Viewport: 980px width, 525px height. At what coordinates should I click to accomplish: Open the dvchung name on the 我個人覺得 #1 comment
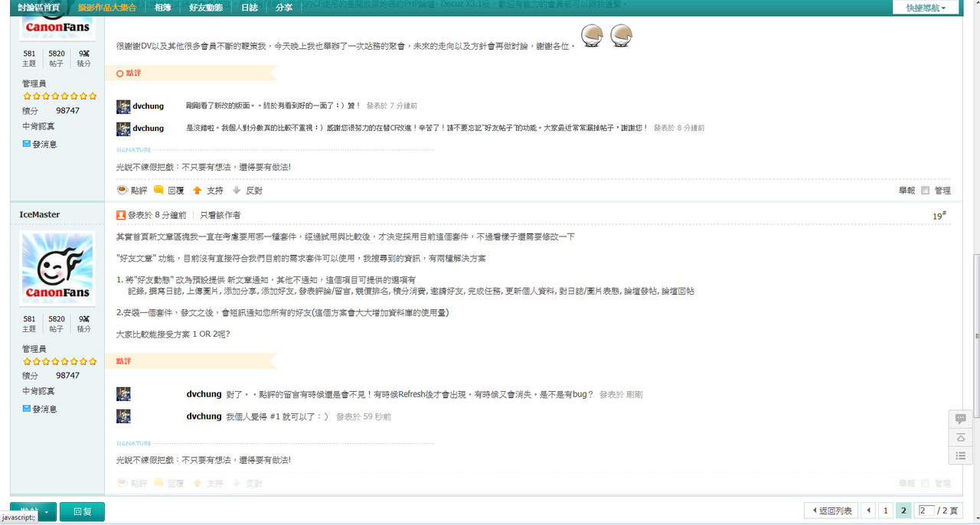click(204, 416)
